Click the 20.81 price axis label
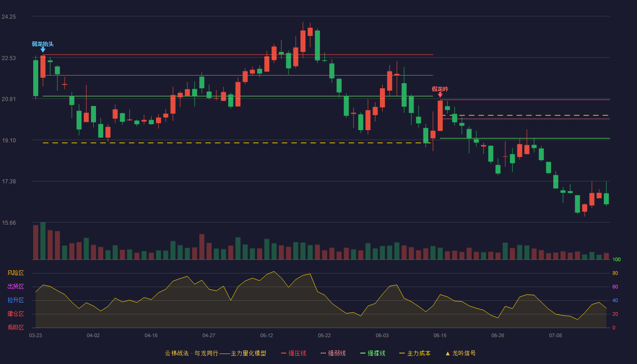Screen dimensions: 637x364 coord(9,99)
